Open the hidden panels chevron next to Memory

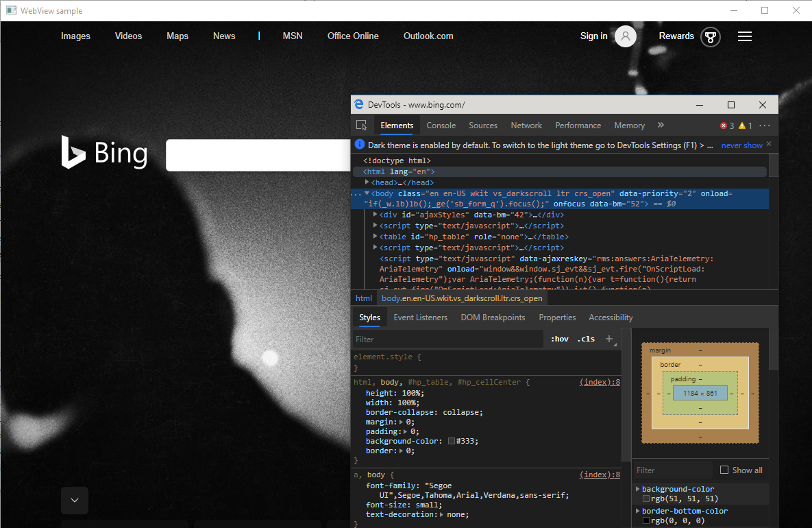(x=660, y=125)
